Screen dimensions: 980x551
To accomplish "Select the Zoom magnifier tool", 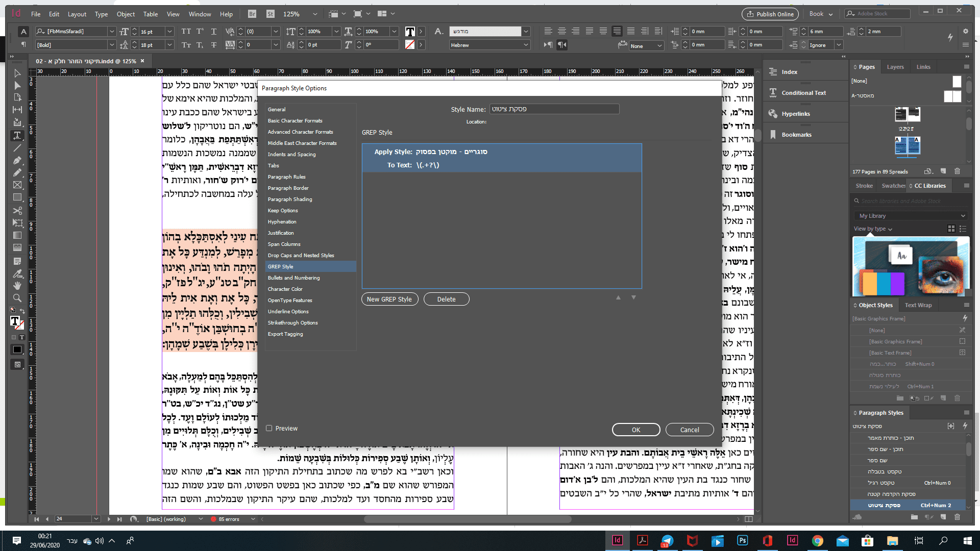I will (x=17, y=297).
